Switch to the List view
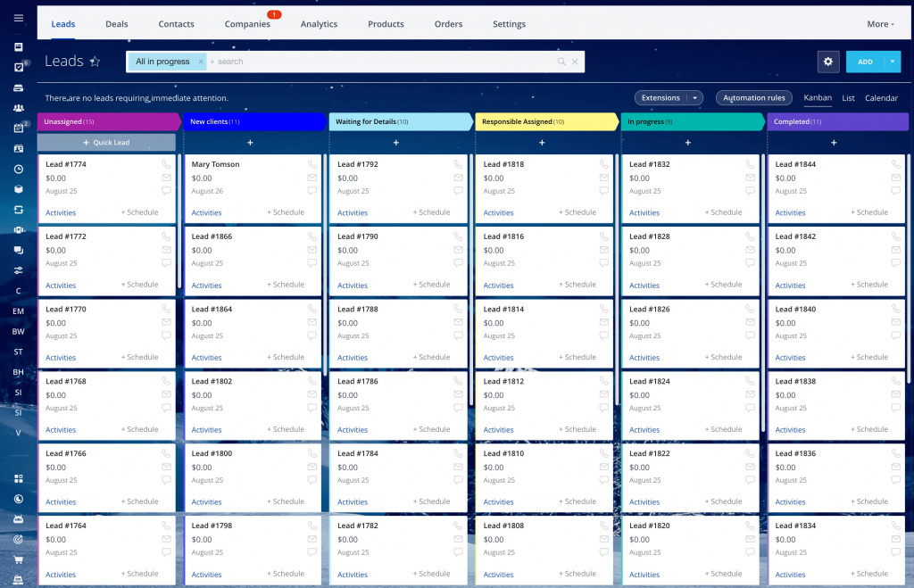Viewport: 914px width, 588px height. 848,98
